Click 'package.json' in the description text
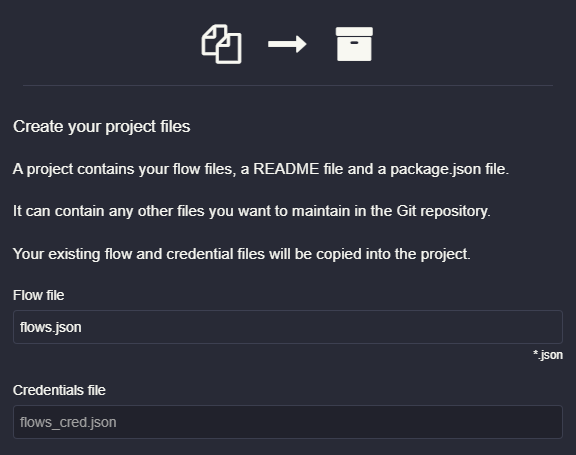 click(436, 169)
